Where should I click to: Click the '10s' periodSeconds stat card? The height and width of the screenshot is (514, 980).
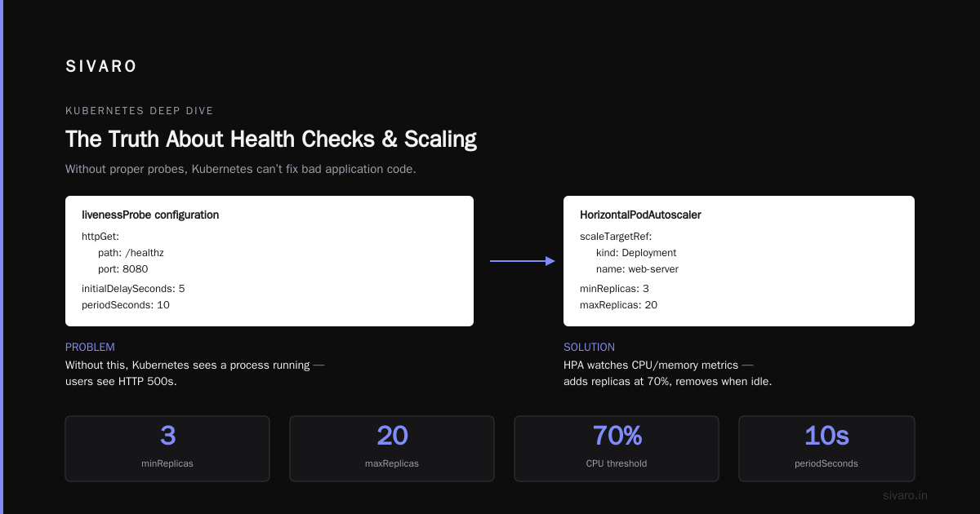click(x=826, y=449)
